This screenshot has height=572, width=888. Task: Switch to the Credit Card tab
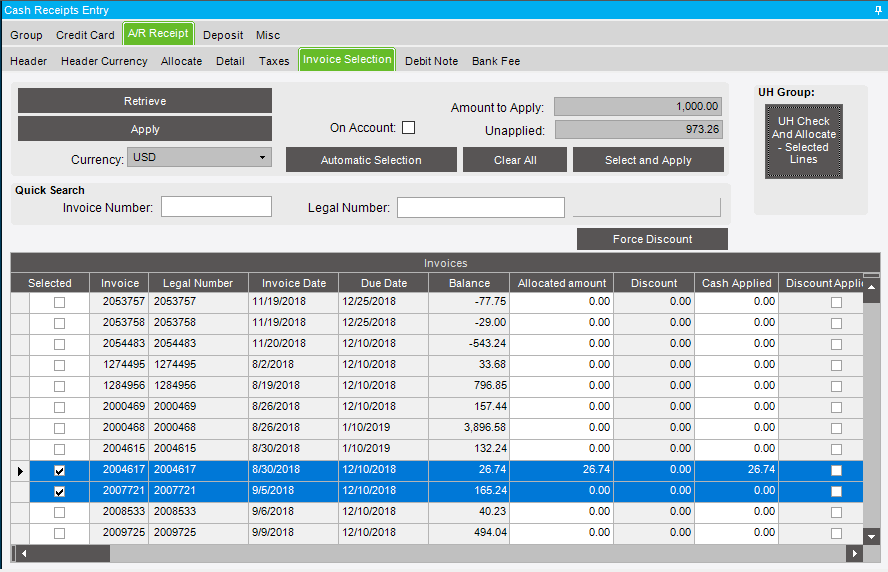(85, 35)
